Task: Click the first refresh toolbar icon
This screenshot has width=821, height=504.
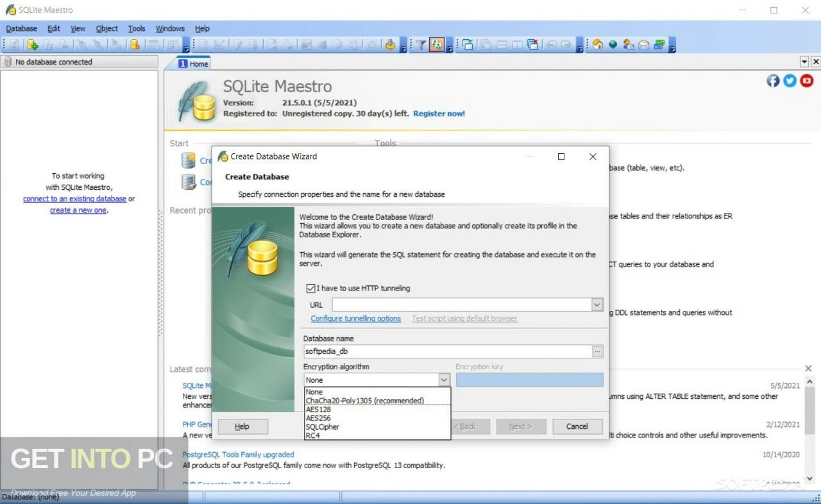Action: point(14,45)
